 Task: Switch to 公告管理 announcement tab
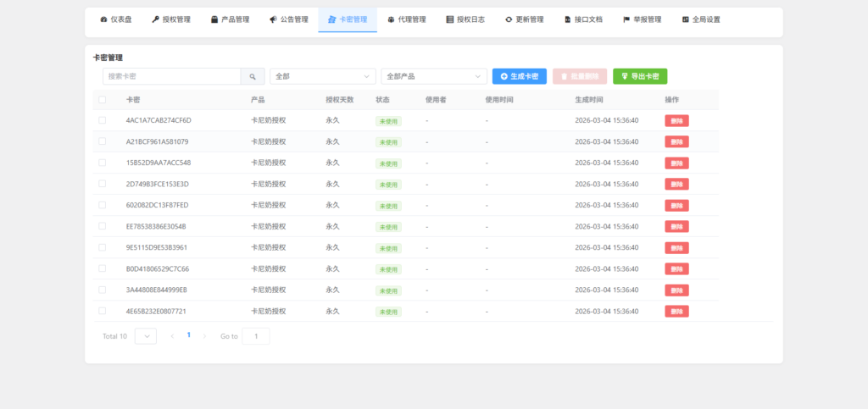click(288, 19)
